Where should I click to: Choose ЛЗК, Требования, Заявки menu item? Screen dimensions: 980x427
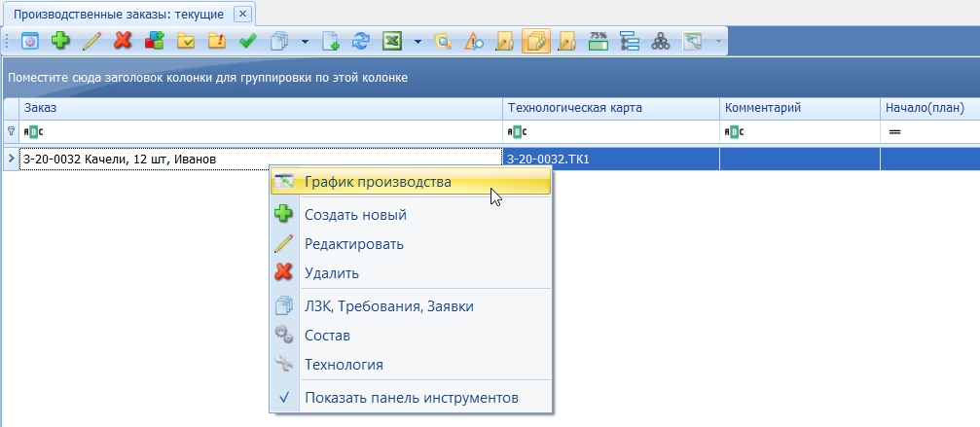[412, 306]
